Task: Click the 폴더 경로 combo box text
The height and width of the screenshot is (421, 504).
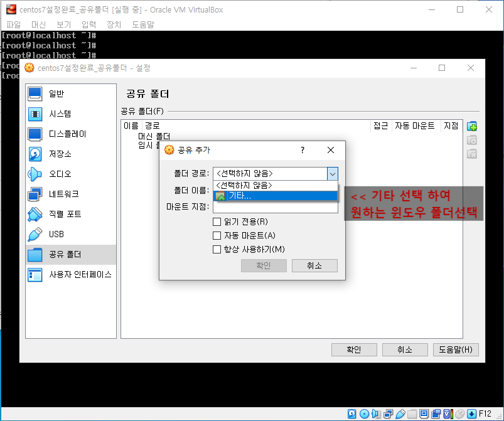Action: [x=270, y=174]
